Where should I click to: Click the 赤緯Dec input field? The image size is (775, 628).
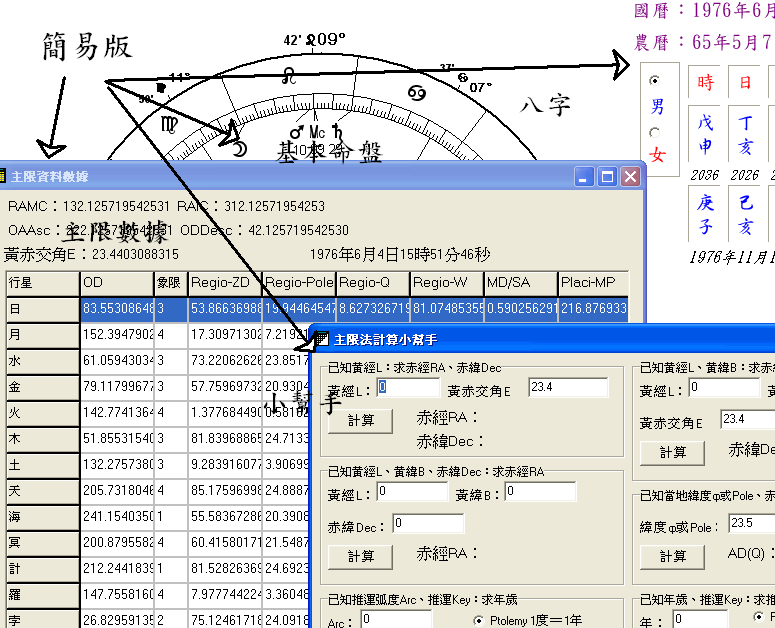429,523
